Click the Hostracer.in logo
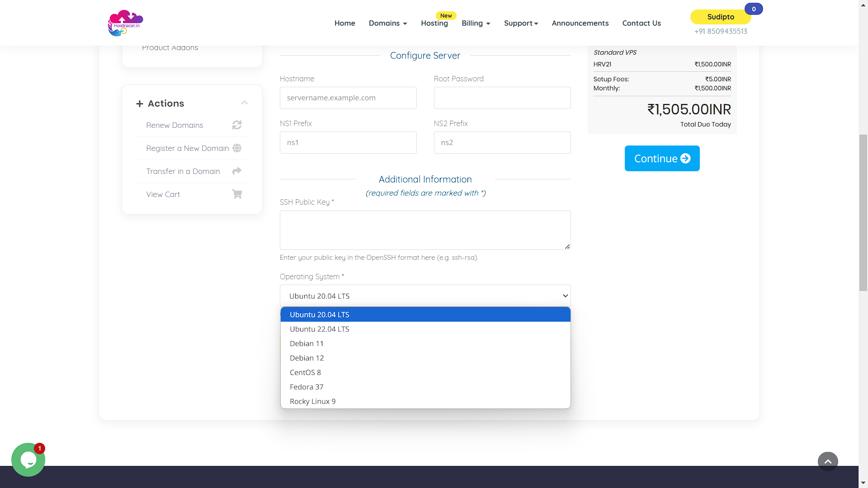The height and width of the screenshot is (488, 868). pyautogui.click(x=125, y=23)
